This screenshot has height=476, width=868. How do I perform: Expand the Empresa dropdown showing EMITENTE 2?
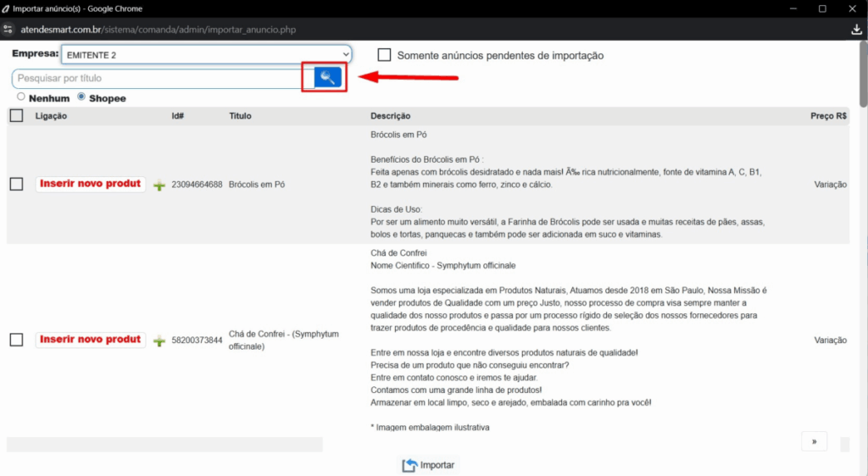[206, 54]
